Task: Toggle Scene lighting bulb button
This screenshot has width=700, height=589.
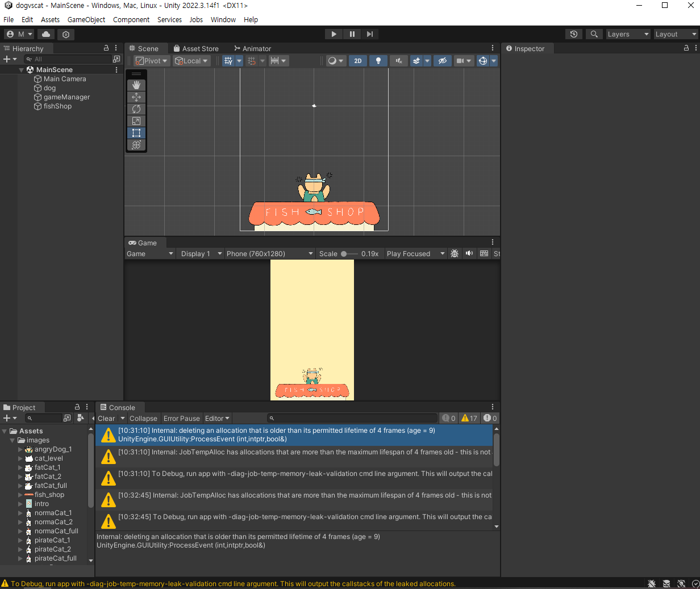Action: point(378,61)
